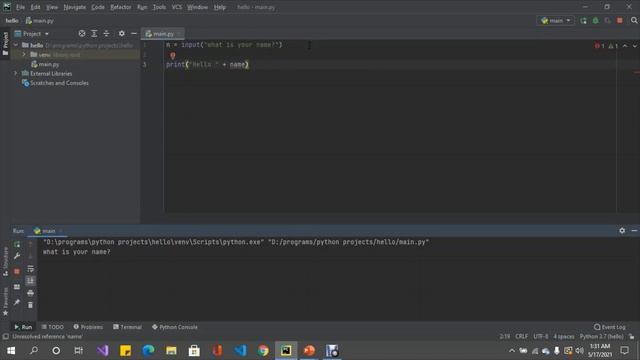Open Google Chrome from the taskbar
Viewport: 640px width, 360px height.
[263, 350]
